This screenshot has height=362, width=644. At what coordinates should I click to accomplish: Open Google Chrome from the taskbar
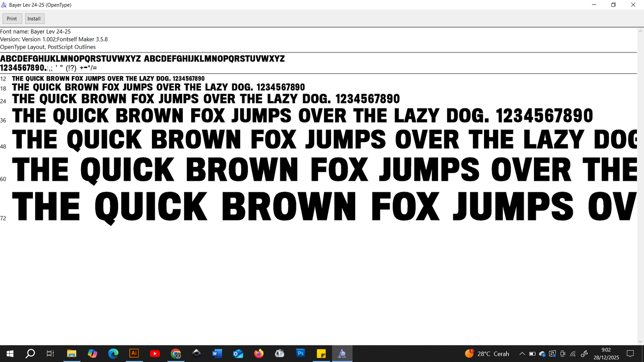[176, 353]
